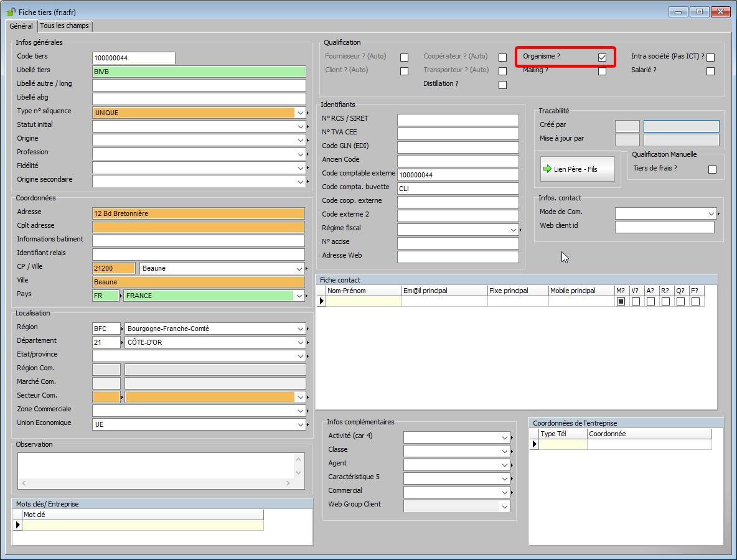Screen dimensions: 737x560
Task: Open the Statut initial dropdown
Action: click(x=300, y=126)
